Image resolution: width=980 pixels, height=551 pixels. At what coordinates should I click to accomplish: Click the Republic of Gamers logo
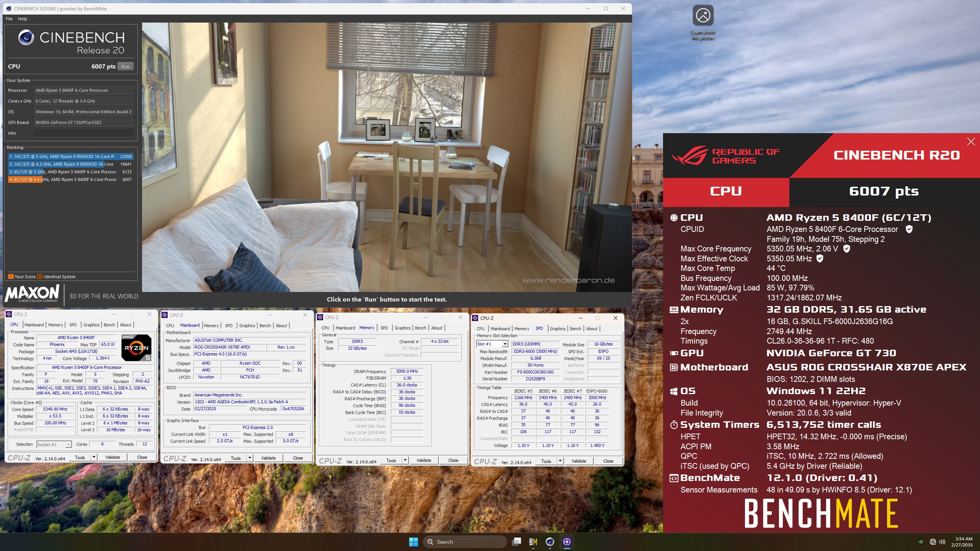point(726,156)
